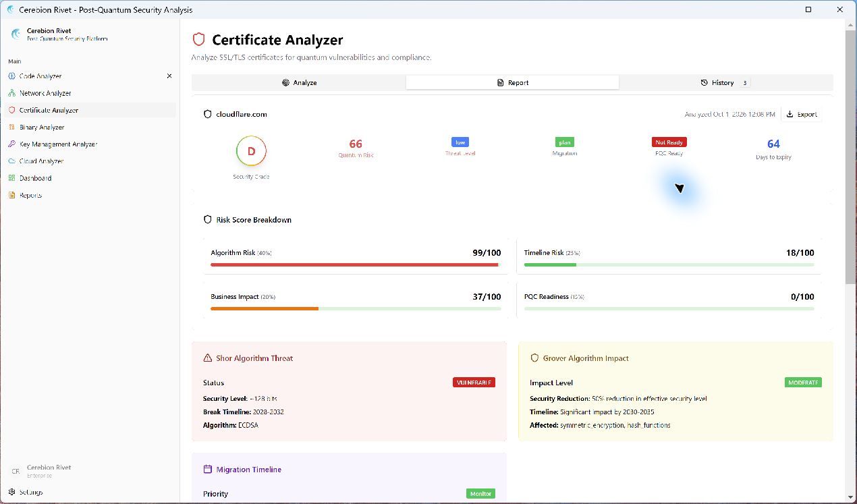
Task: Switch to the Analyze tab
Action: coord(299,82)
